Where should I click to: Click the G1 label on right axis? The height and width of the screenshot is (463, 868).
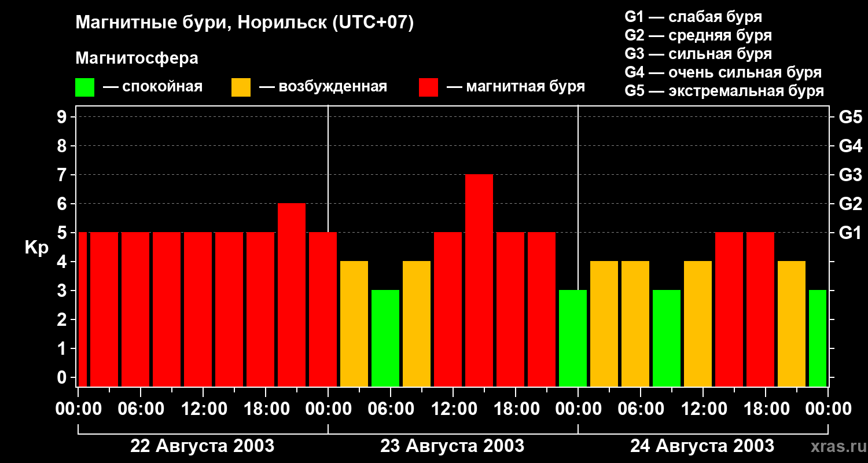850,233
